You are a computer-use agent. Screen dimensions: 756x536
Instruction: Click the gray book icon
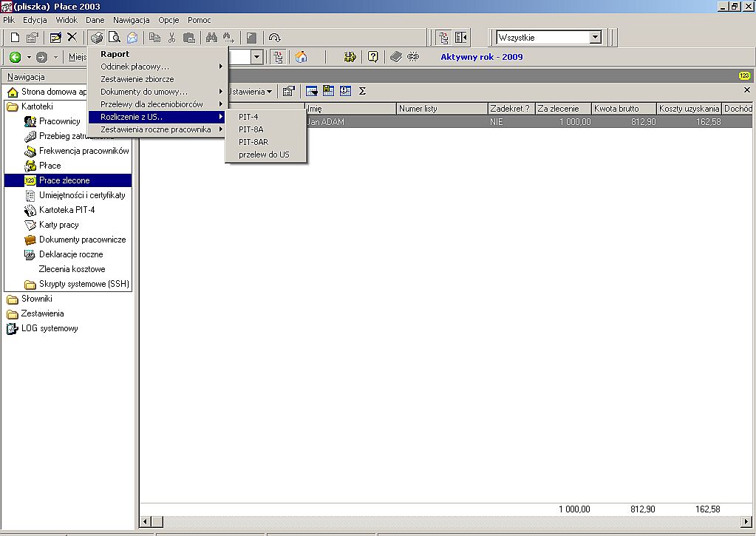click(x=396, y=57)
